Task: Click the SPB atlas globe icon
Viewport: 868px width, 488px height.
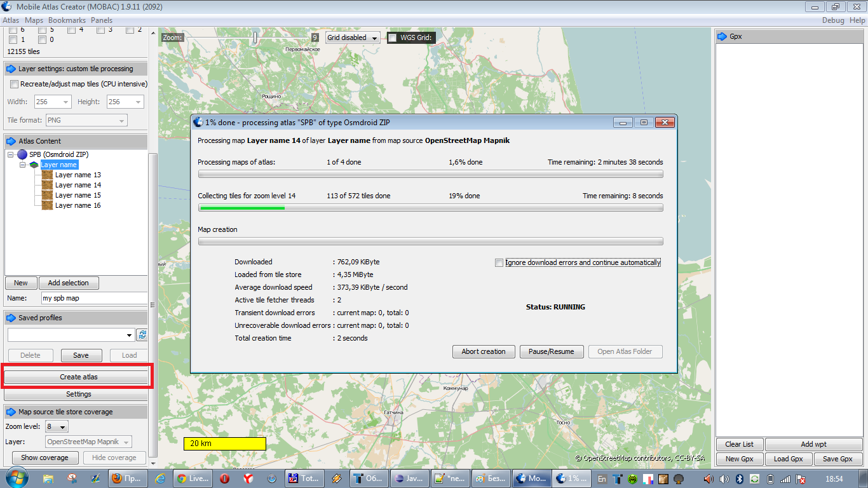Action: (x=22, y=154)
